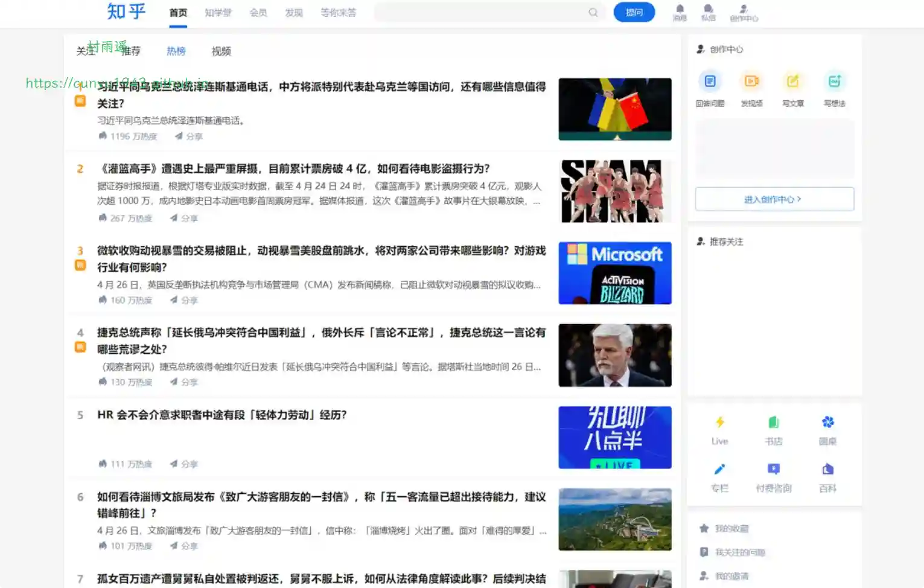924x588 pixels.
Task: Click the 圆桌 roundtable icon
Action: [x=827, y=423]
